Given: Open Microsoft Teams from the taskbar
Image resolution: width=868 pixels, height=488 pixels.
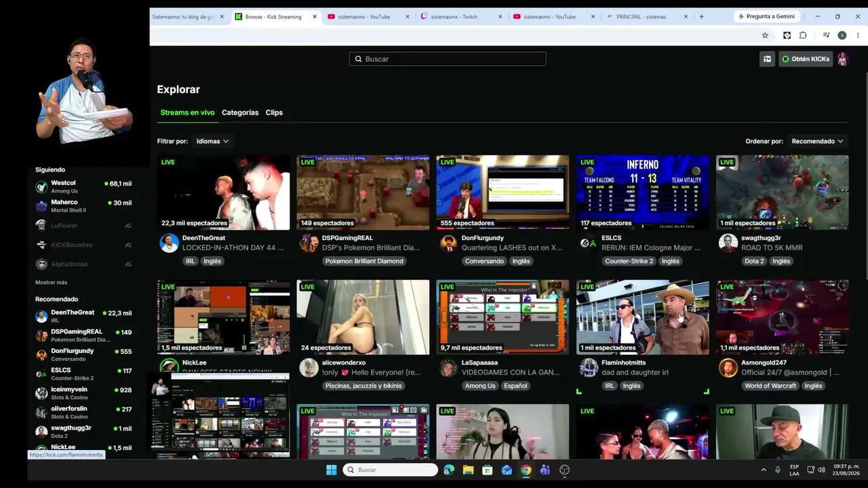Looking at the screenshot, I should coord(545,470).
